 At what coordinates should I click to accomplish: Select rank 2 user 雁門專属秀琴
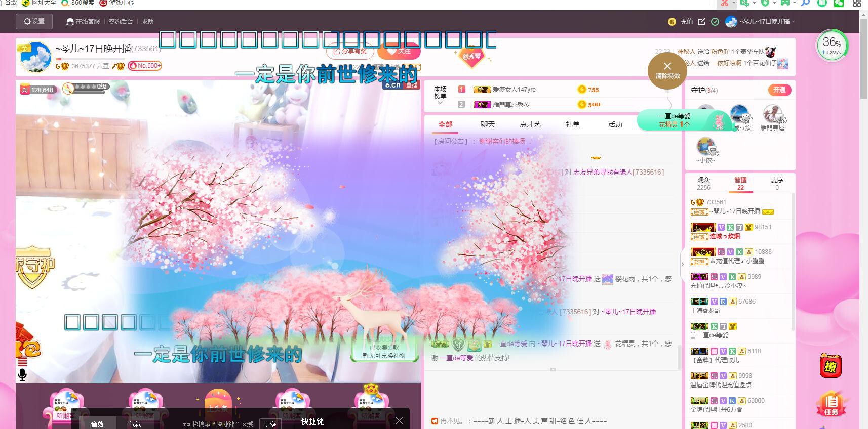[511, 105]
